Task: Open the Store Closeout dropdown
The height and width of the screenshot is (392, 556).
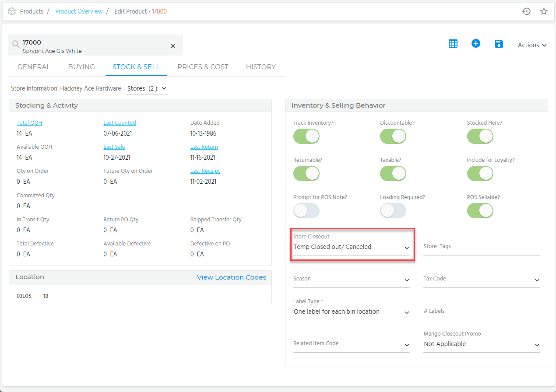Action: click(352, 247)
